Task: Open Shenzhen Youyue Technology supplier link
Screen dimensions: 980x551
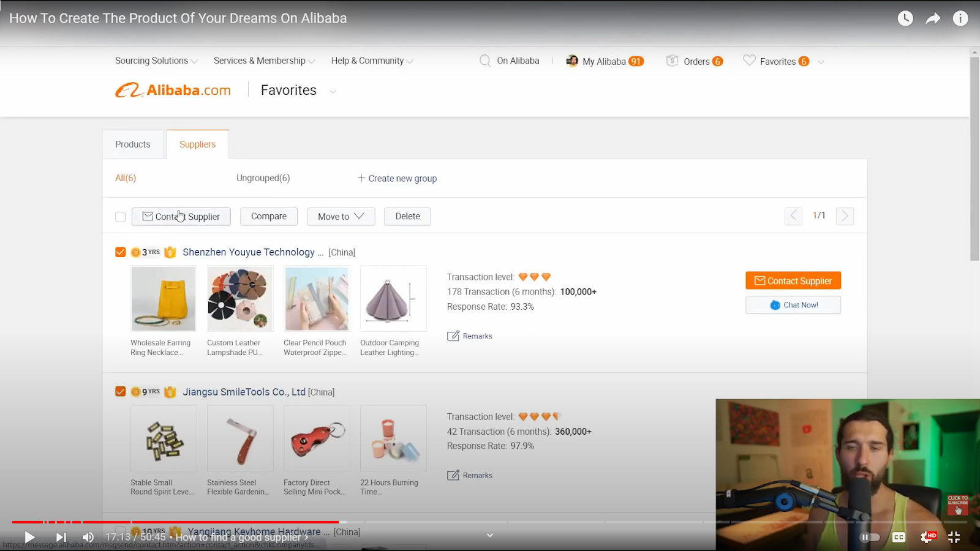Action: [253, 252]
